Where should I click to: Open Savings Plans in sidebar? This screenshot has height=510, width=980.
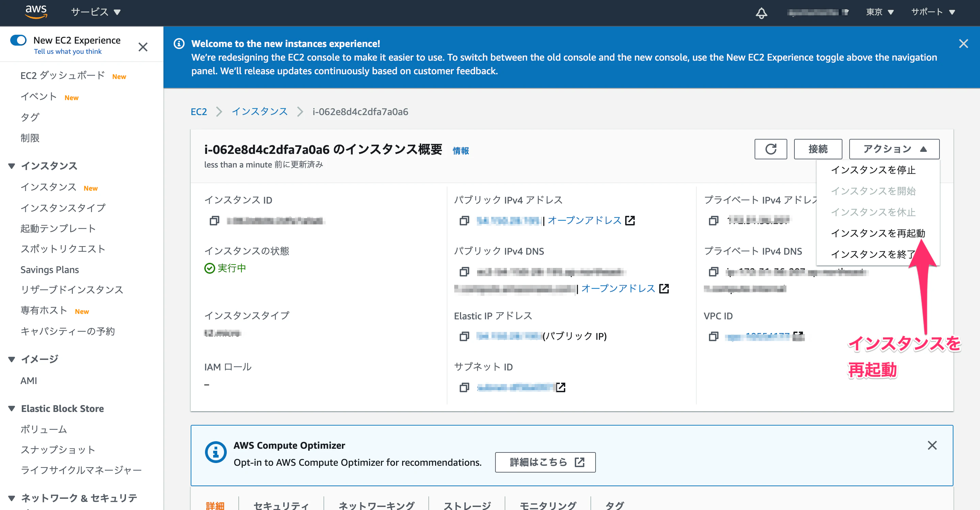click(50, 270)
